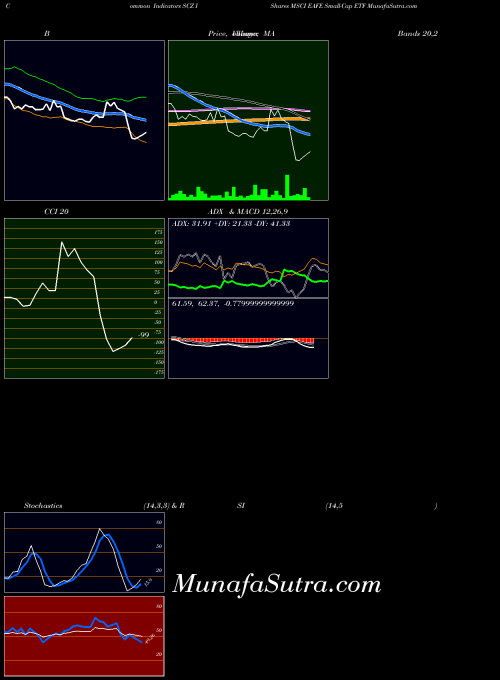
Task: Click the 0 level on CCI axis
Action: click(x=156, y=302)
